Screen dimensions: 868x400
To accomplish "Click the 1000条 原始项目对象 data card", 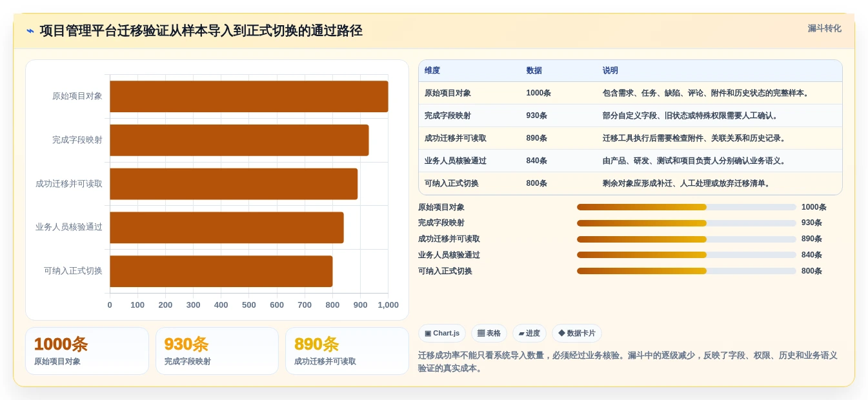I will 87,351.
